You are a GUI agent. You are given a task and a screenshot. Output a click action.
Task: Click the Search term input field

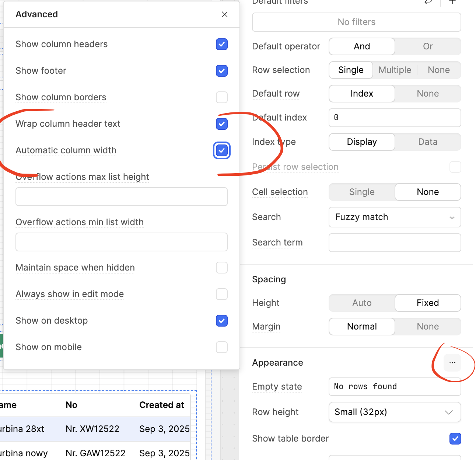coord(395,243)
